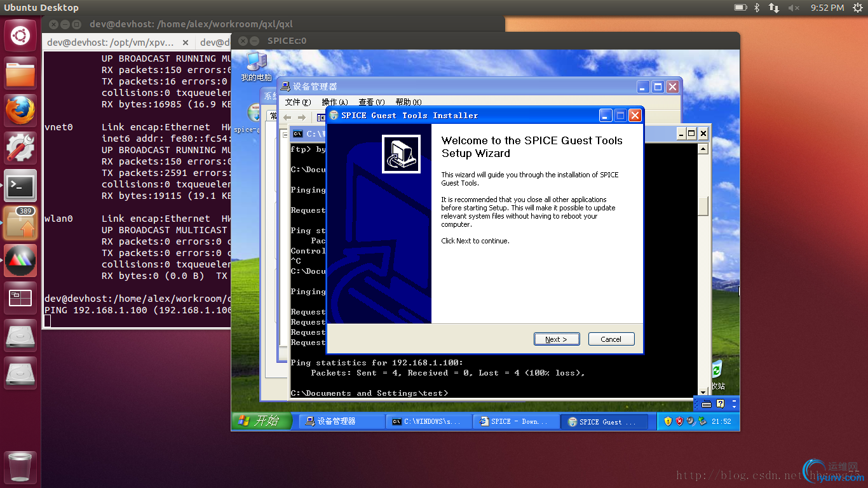Cancel the SPICE Guest Tools setup
Screen dimensions: 868x488
pos(611,339)
